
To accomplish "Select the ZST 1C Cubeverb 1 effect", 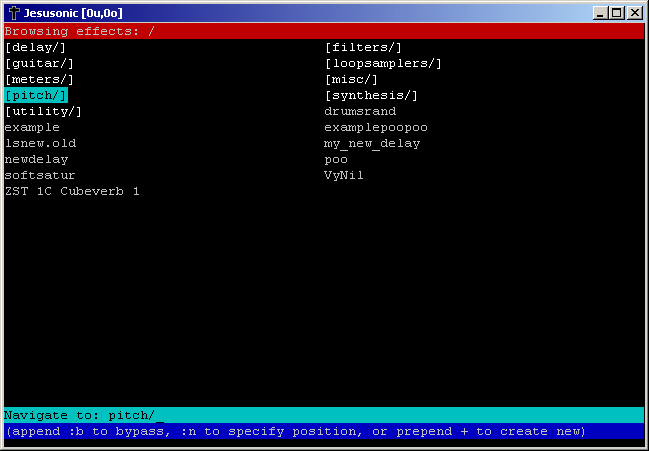I will pos(72,191).
